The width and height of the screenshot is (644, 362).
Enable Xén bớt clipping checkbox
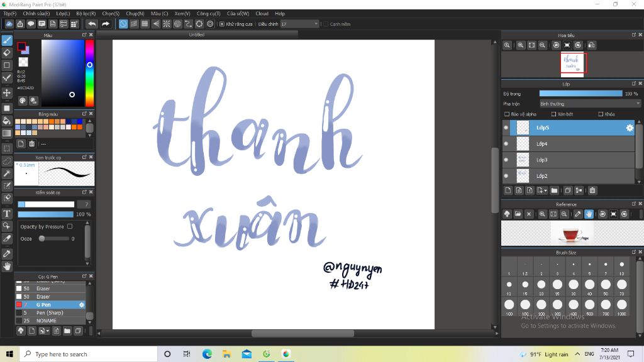[553, 114]
